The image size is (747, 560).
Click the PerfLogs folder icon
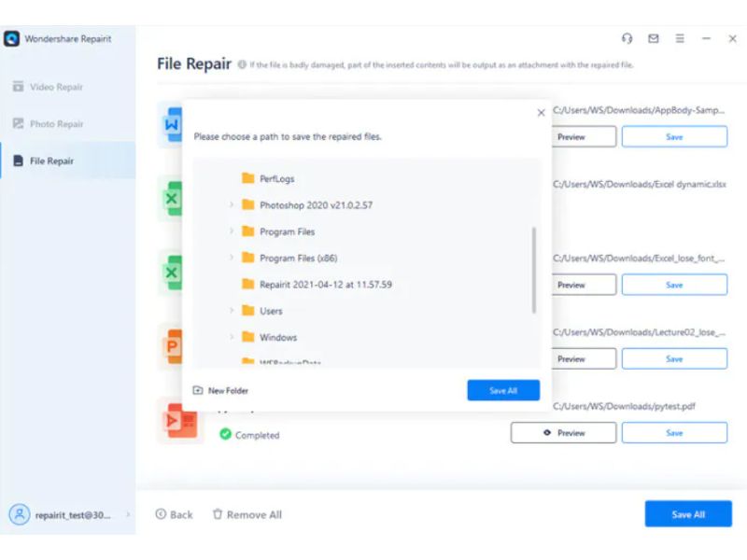tap(247, 178)
